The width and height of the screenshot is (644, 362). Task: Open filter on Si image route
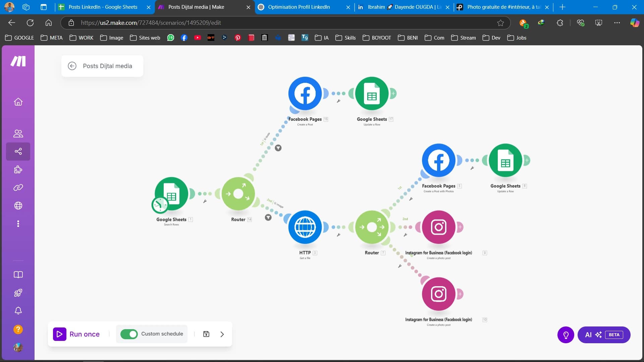coord(268,218)
